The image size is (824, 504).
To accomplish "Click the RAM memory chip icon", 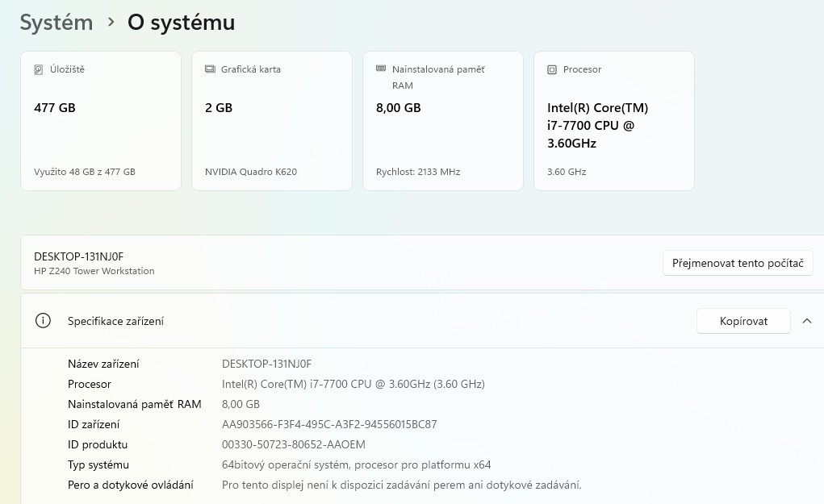I will point(381,69).
